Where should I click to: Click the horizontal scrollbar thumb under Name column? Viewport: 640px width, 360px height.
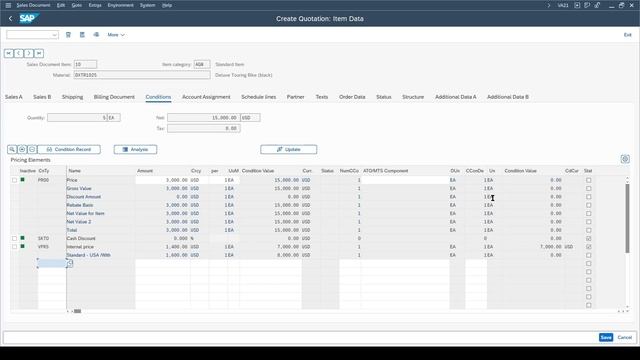click(x=77, y=311)
